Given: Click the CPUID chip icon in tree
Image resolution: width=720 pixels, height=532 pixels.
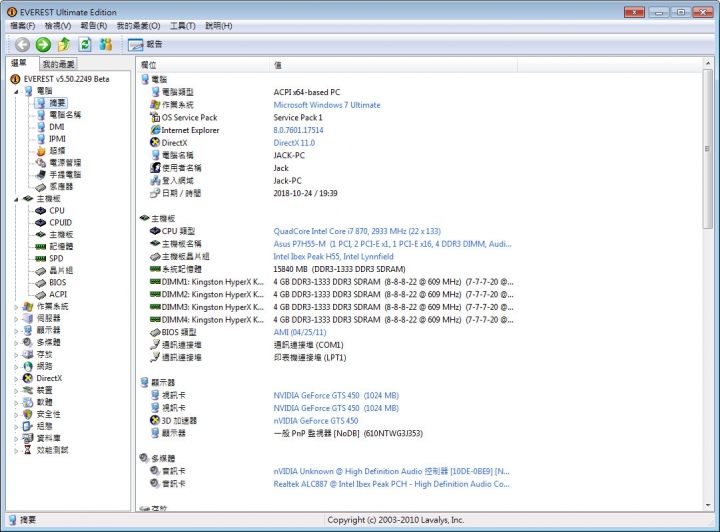Looking at the screenshot, I should pyautogui.click(x=40, y=223).
